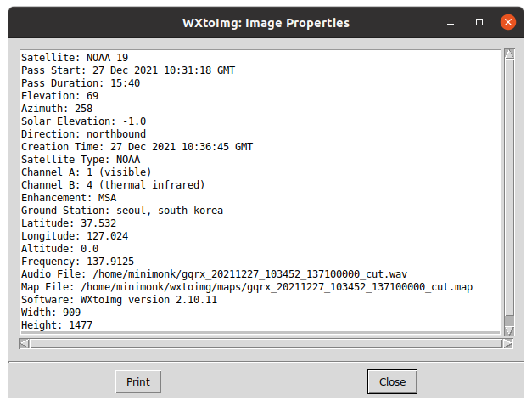Screen dimensions: 532x406
Task: Click the 'Pass Duration: 15:40' line
Action: (x=81, y=83)
